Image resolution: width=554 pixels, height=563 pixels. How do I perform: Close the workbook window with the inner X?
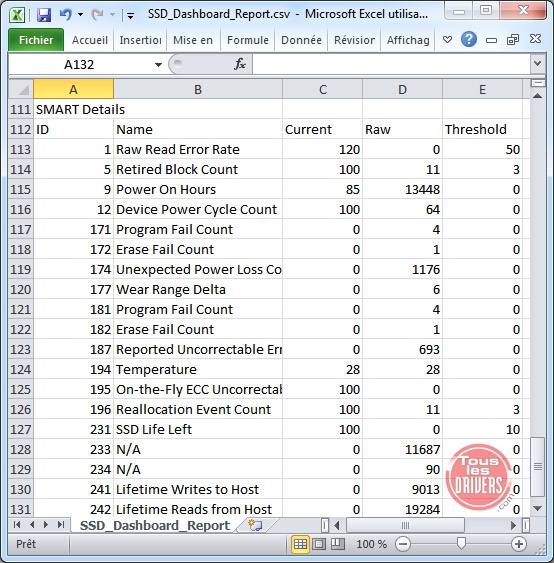[535, 39]
